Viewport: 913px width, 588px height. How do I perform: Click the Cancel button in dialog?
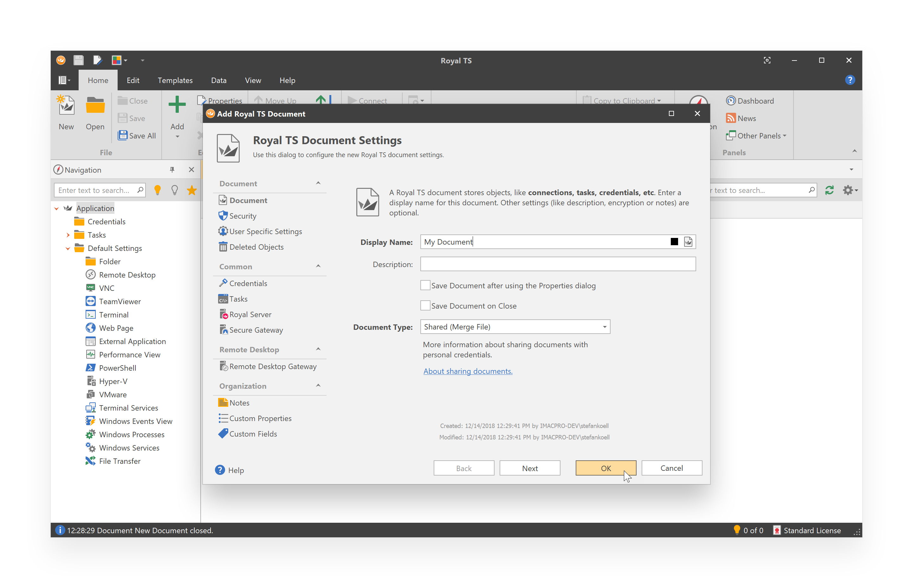(672, 468)
